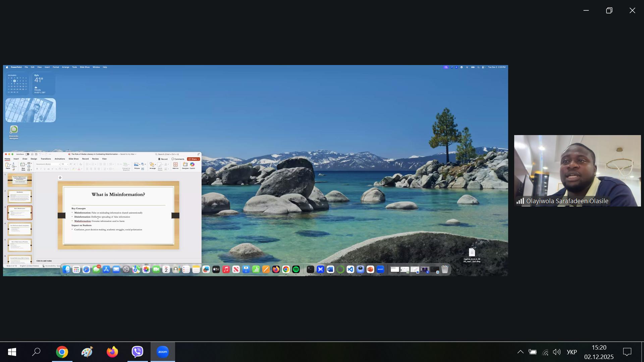
Task: Click the New Slide icon
Action: pos(23,165)
